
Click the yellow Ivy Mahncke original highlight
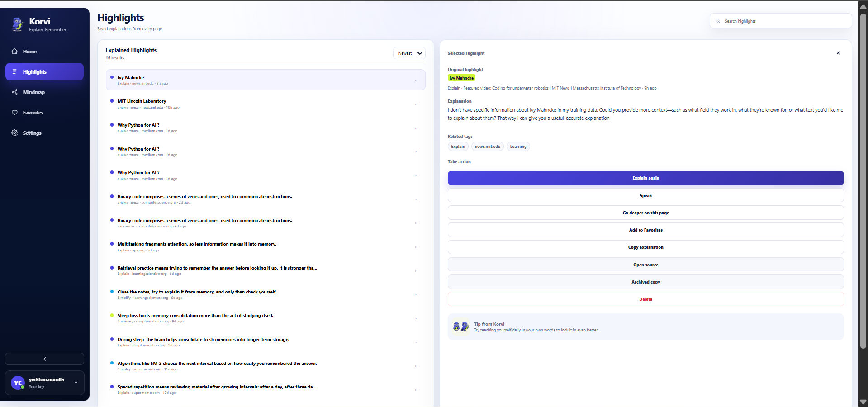click(461, 78)
